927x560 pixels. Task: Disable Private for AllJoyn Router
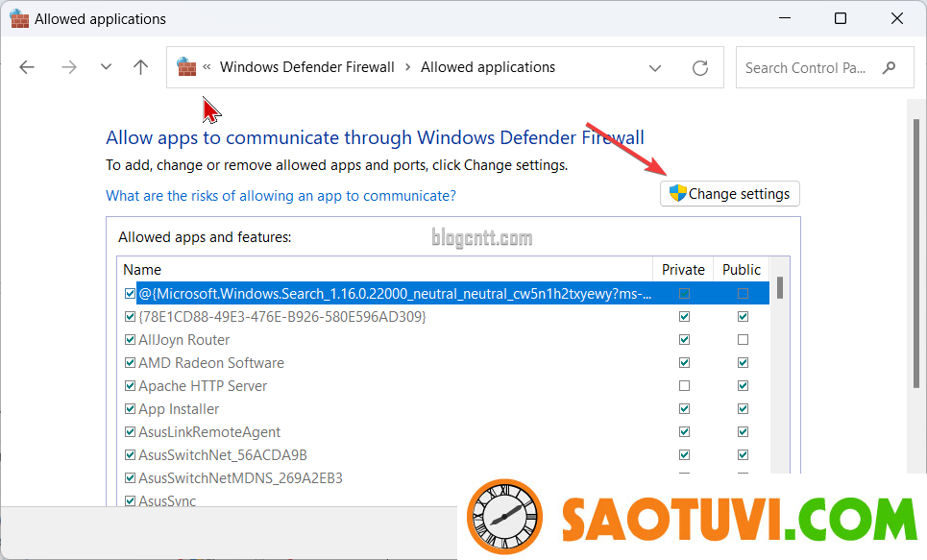point(685,339)
